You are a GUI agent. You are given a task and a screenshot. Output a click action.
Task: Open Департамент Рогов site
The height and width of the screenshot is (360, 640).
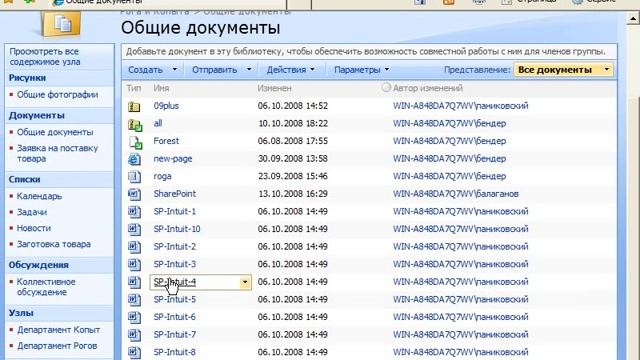point(57,346)
